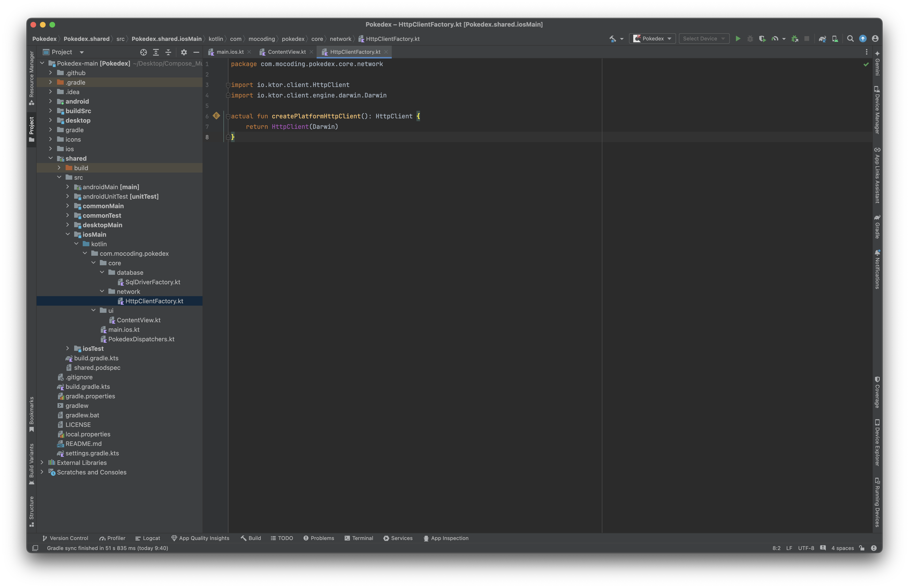Click the Collapse All icon in the Project panel
This screenshot has height=588, width=909.
(168, 52)
